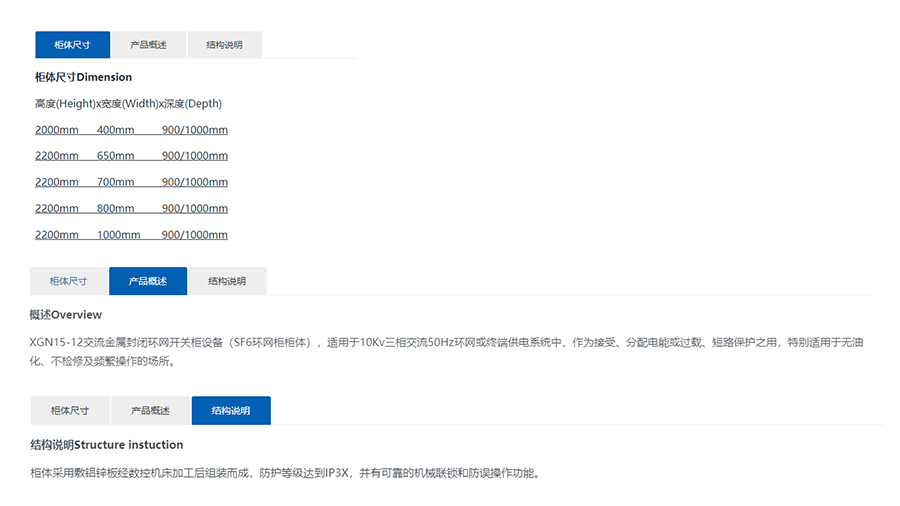Open 结构说明 tab above the 概述Overview section
This screenshot has height=506, width=900.
(x=227, y=282)
